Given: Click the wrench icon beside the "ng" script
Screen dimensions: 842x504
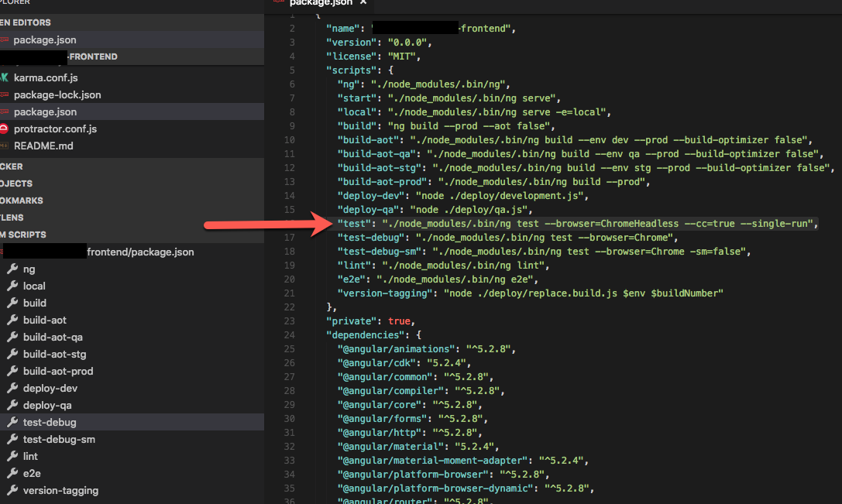Looking at the screenshot, I should click(x=14, y=269).
